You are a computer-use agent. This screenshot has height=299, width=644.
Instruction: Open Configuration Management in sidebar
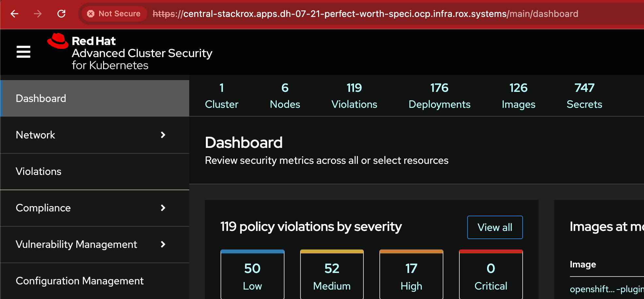[80, 281]
